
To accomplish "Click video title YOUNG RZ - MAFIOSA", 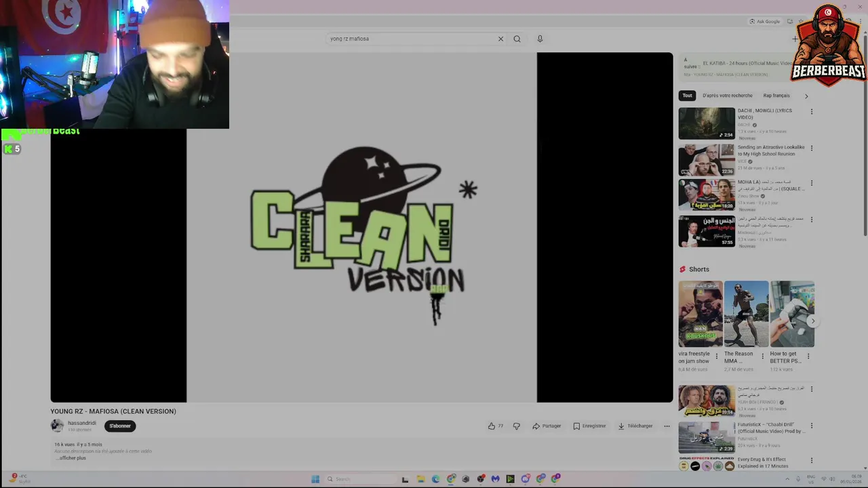I will click(113, 411).
